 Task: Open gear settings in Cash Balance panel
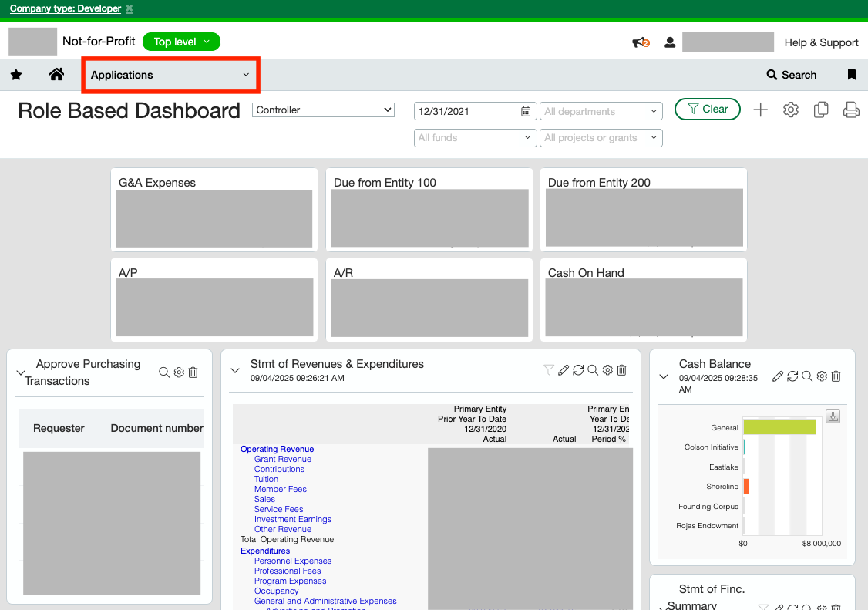(x=822, y=376)
